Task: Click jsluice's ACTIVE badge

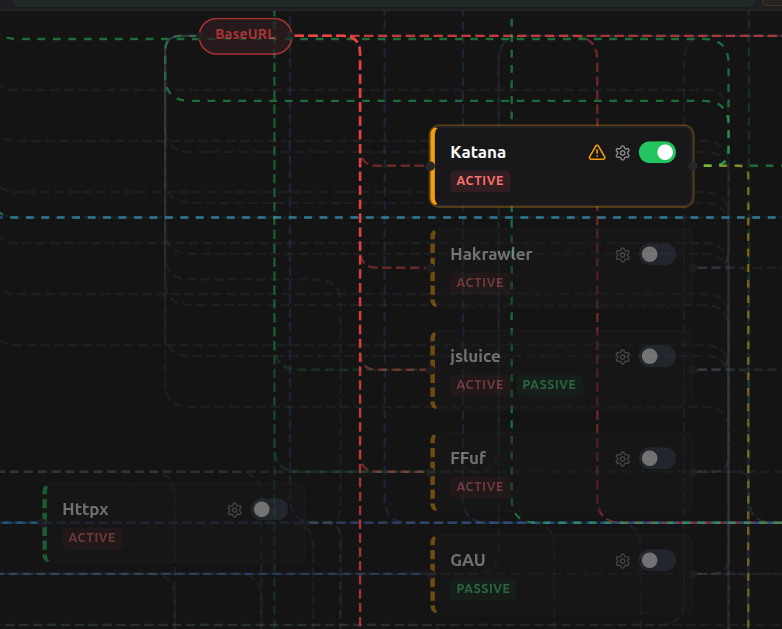Action: point(480,385)
